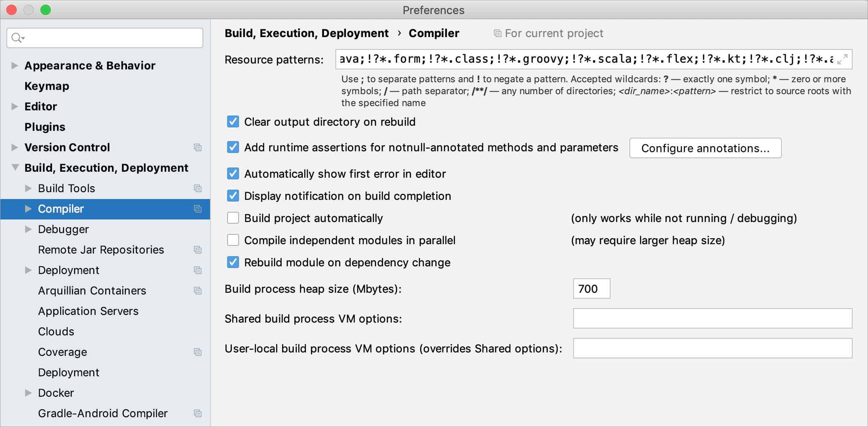Expand Appearance & Behavior section
Image resolution: width=868 pixels, height=427 pixels.
15,66
